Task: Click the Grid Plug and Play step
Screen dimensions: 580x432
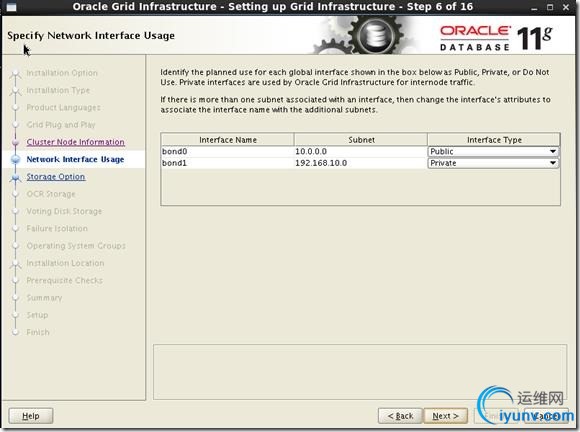Action: point(61,125)
